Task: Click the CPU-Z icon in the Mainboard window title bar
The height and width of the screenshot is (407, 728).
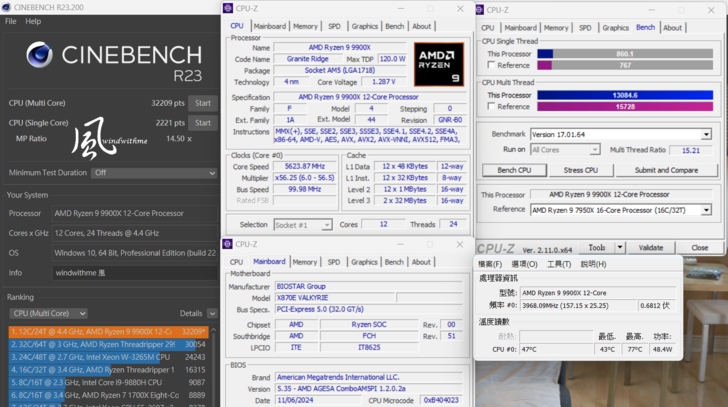Action: click(x=228, y=244)
